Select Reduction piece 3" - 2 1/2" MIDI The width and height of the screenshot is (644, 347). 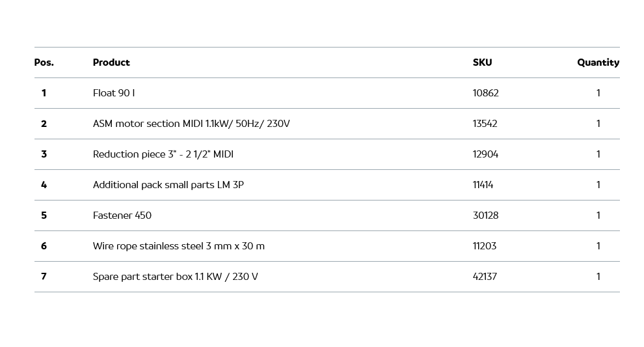click(x=163, y=154)
